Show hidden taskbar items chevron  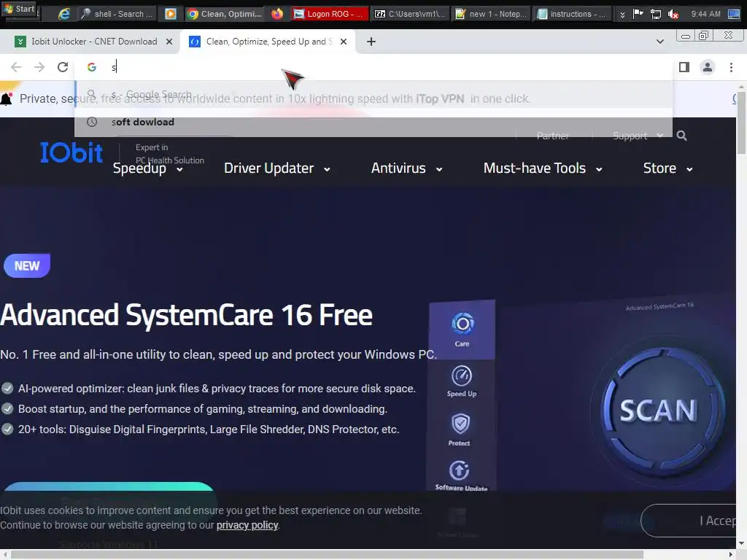tap(622, 15)
